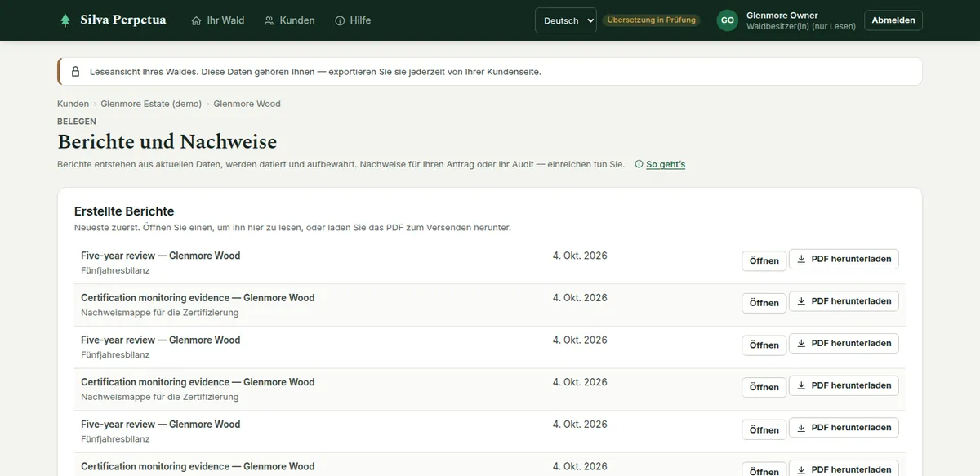The height and width of the screenshot is (476, 980).
Task: Click the Leseansicht Ihres Waldes banner text
Action: point(315,72)
